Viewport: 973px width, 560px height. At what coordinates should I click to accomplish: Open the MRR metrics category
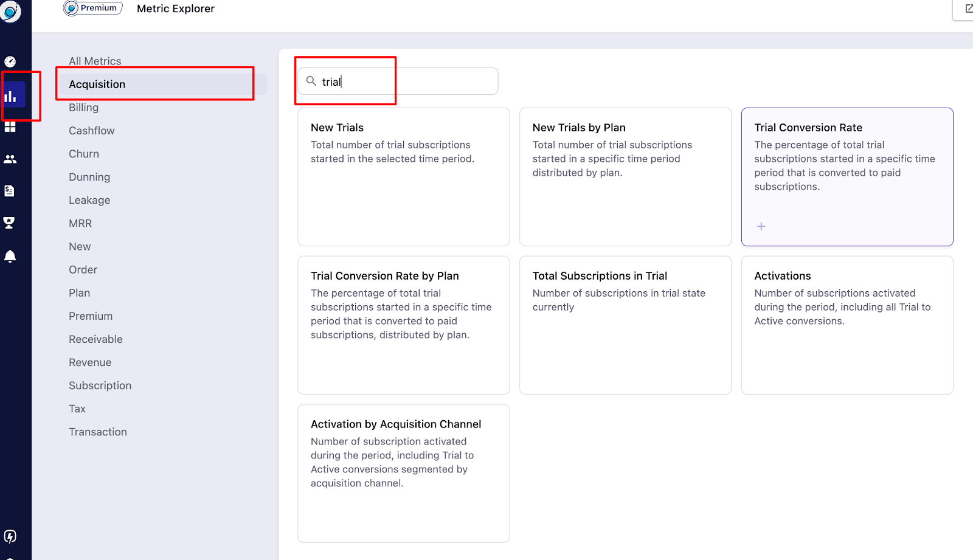click(80, 223)
